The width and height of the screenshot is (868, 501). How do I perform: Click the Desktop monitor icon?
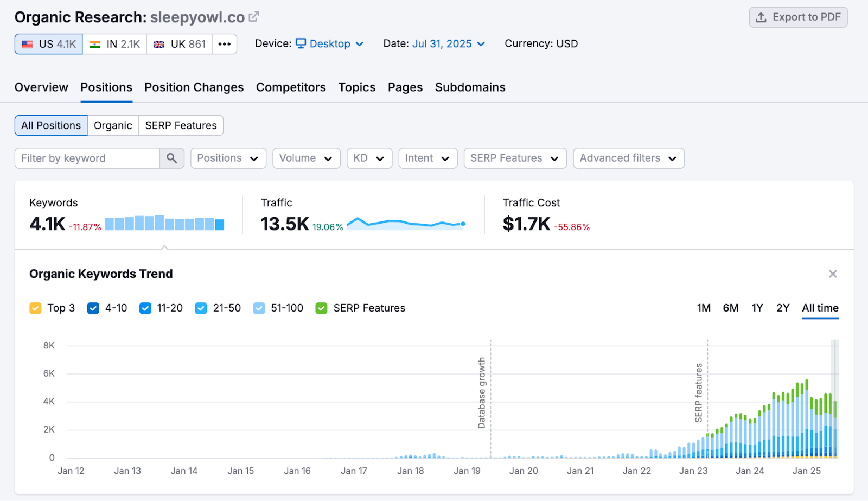point(301,43)
